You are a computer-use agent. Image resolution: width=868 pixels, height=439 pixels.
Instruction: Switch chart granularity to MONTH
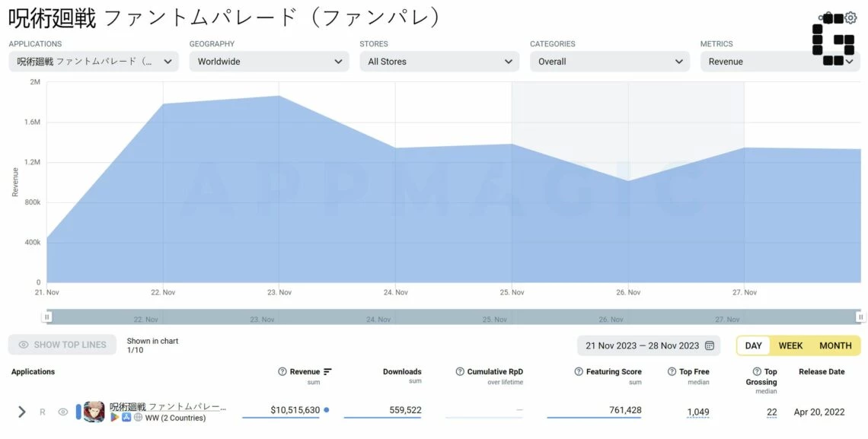pos(835,345)
